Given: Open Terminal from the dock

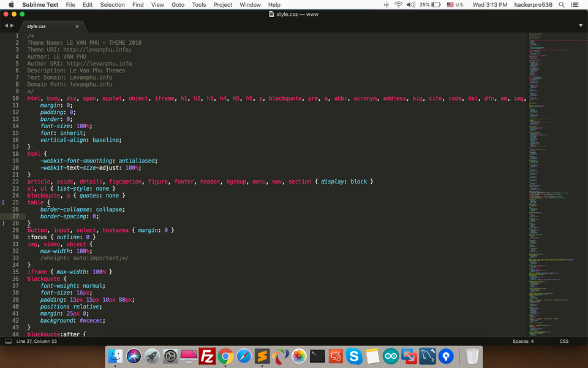Looking at the screenshot, I should click(317, 356).
